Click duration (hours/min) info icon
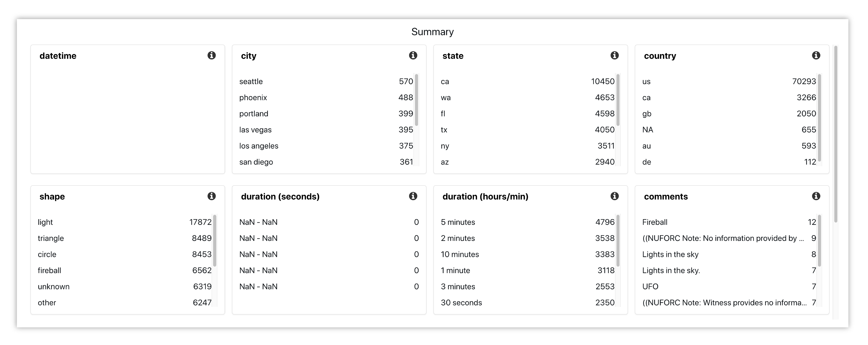Viewport: 868px width, 345px height. pyautogui.click(x=615, y=196)
